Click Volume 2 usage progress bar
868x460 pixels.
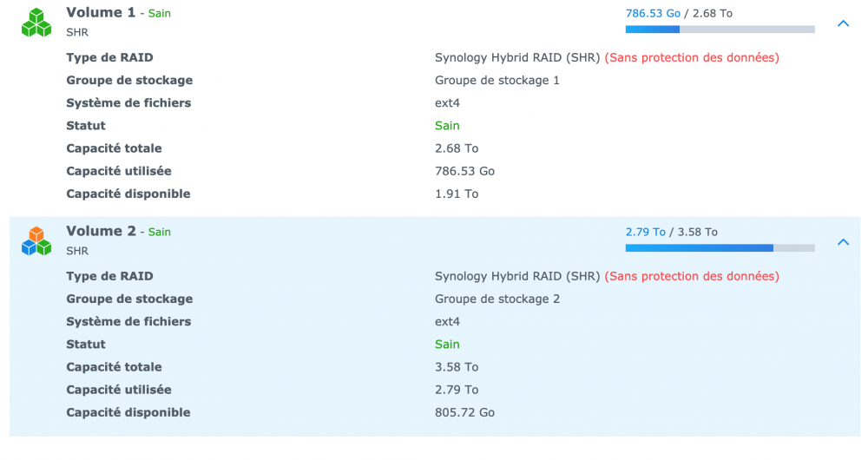click(x=720, y=248)
